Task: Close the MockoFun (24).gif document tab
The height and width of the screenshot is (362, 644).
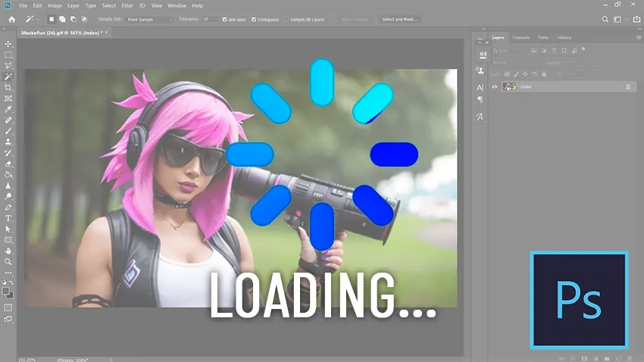Action: pyautogui.click(x=107, y=33)
